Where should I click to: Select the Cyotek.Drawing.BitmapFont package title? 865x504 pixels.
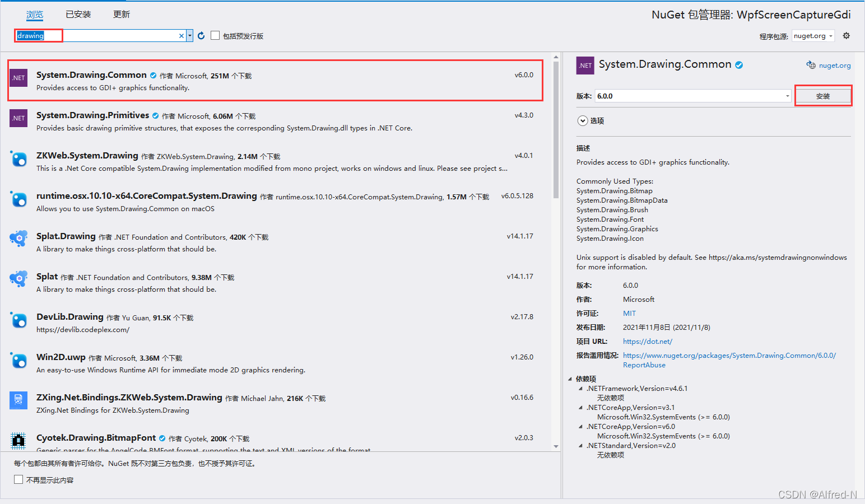[96, 438]
